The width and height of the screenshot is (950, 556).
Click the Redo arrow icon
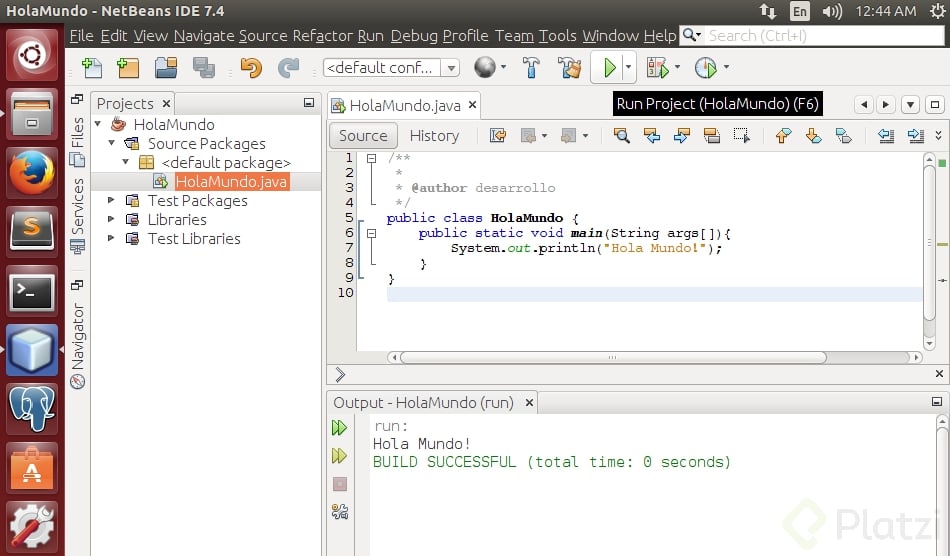(288, 67)
